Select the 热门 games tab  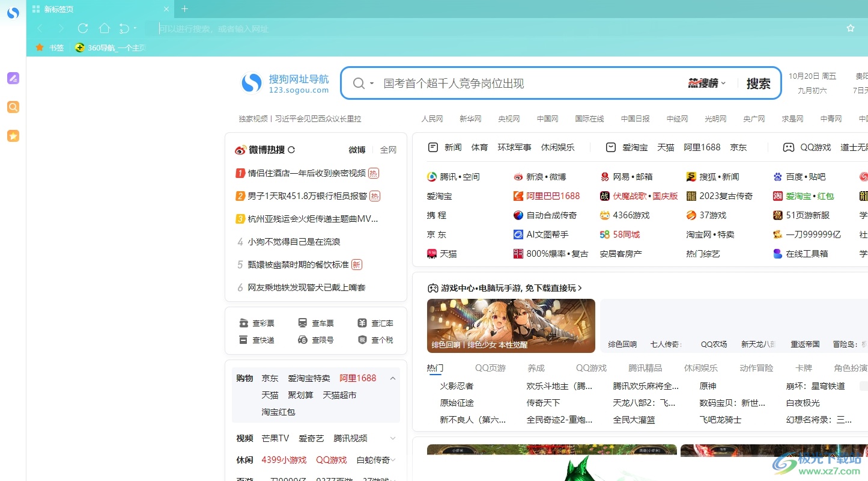pyautogui.click(x=435, y=368)
